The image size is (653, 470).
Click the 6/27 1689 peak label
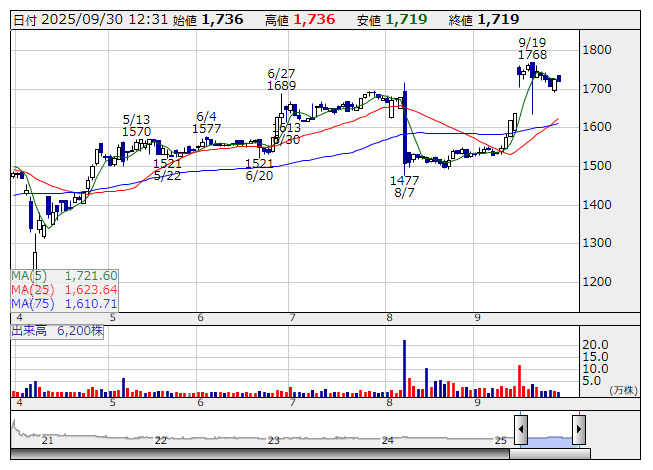pyautogui.click(x=282, y=80)
